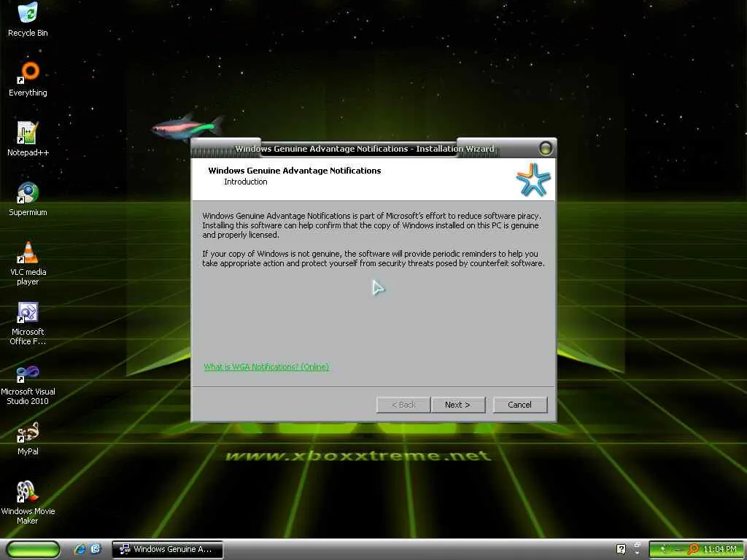Click the 11:04 PM system clock

(720, 549)
